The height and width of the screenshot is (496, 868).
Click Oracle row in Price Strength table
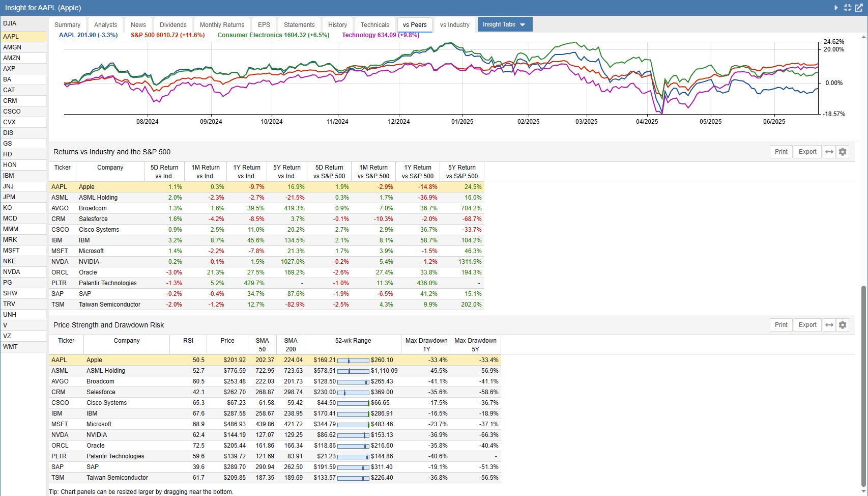pyautogui.click(x=275, y=446)
